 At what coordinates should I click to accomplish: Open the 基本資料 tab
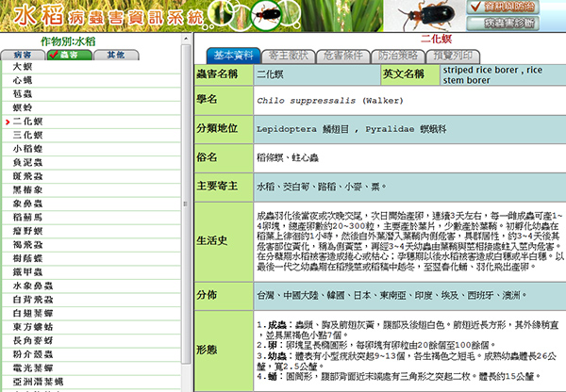(x=234, y=56)
